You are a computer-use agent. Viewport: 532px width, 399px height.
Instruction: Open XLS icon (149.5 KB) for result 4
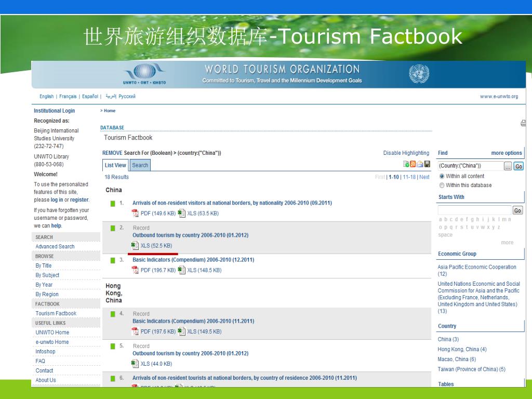pyautogui.click(x=181, y=331)
